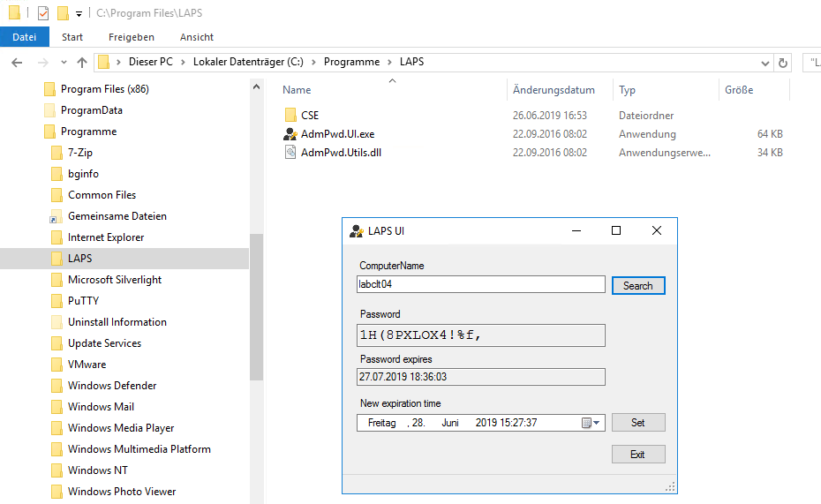
Task: Click the back arrow navigation button
Action: click(x=17, y=63)
